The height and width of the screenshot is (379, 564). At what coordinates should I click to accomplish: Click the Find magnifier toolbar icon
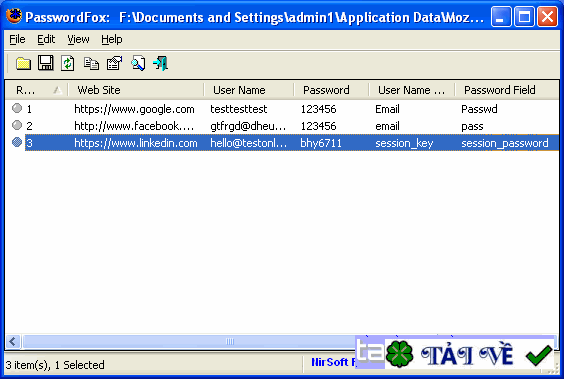pyautogui.click(x=138, y=63)
